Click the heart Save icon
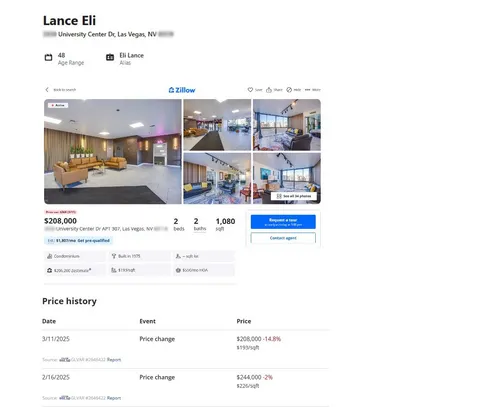 (250, 90)
